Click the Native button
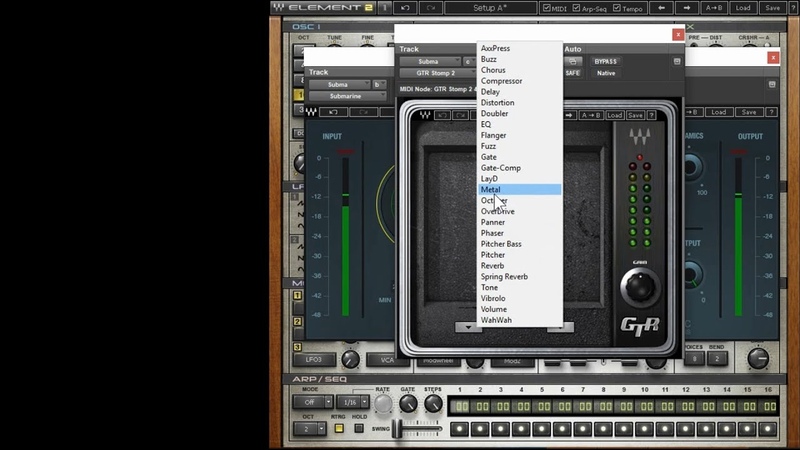The width and height of the screenshot is (800, 450). pyautogui.click(x=606, y=73)
